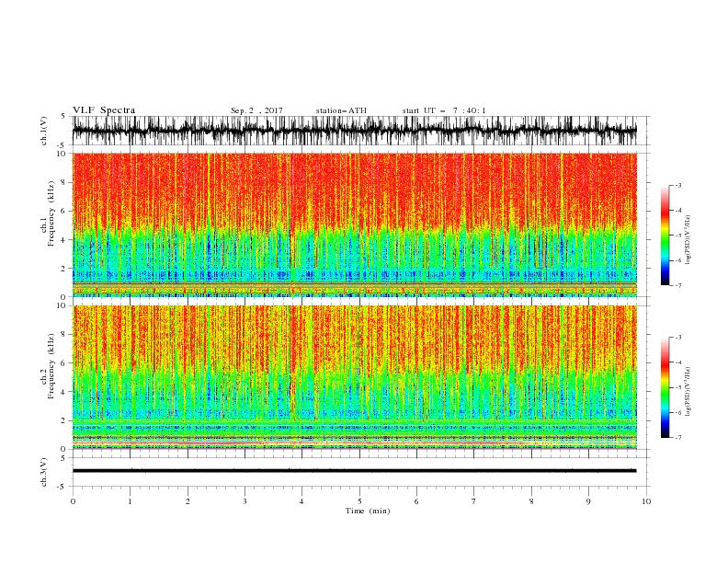Click the "ch.1(V)" axis label
Viewport: 728px width, 563px height.
pos(44,131)
